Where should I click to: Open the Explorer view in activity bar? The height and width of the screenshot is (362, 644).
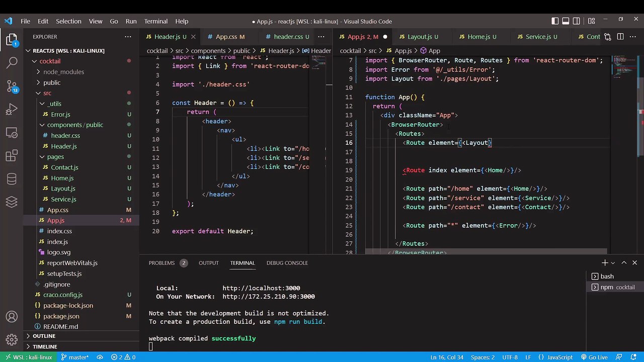[x=12, y=40]
